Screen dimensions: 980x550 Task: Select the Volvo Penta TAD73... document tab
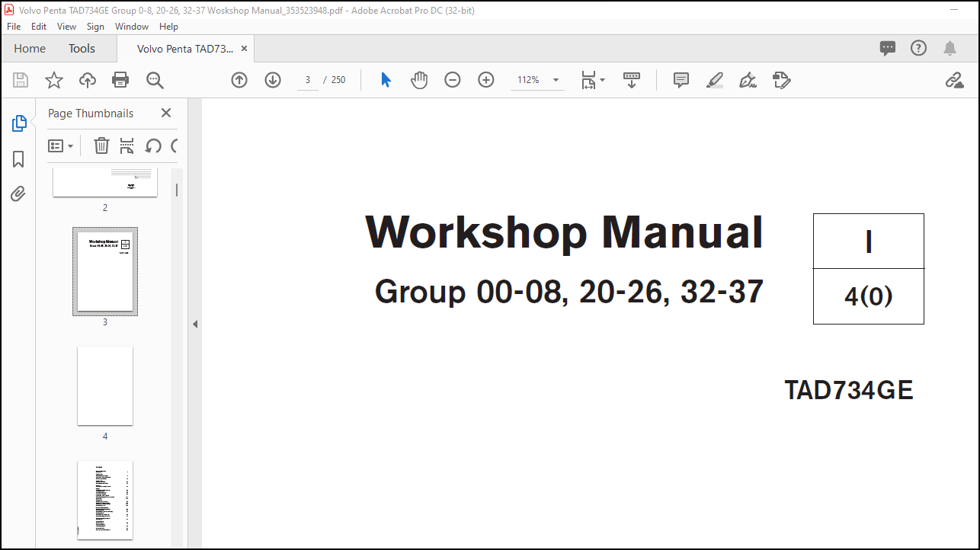tap(184, 49)
